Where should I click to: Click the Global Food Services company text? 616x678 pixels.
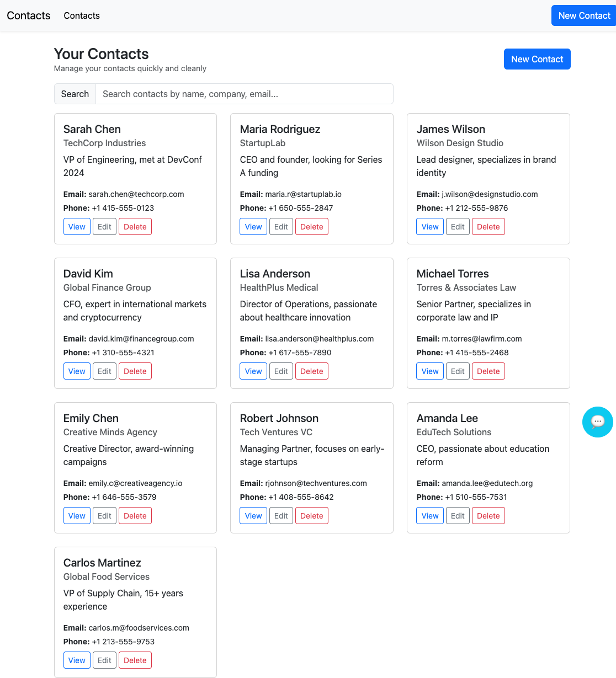coord(107,576)
